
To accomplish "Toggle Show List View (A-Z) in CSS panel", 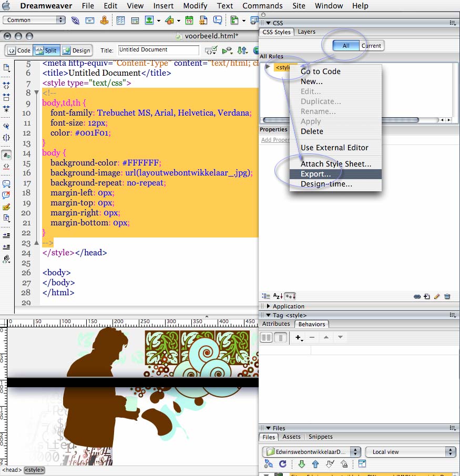I will tap(278, 296).
